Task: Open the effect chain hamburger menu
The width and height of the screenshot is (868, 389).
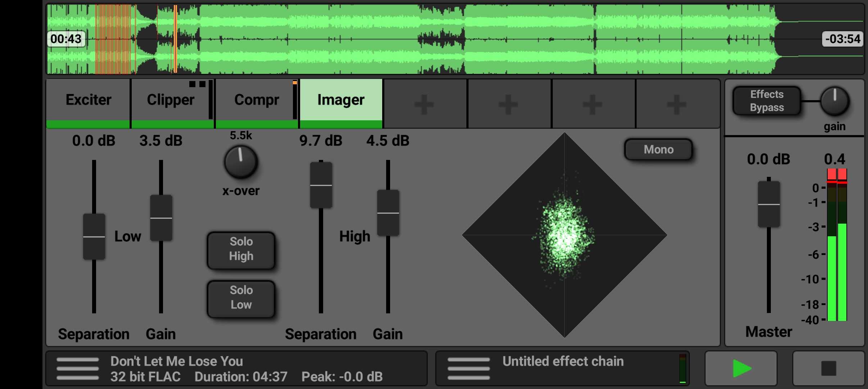Action: coord(469,369)
